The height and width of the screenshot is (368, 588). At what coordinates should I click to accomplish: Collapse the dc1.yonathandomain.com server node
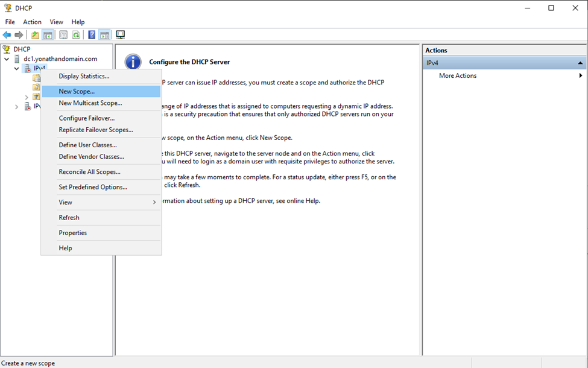pos(7,59)
